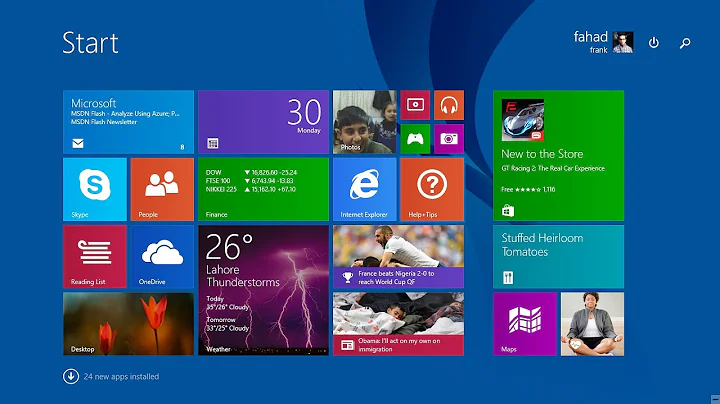
Task: Open the Mail tile showing Microsoft
Action: pyautogui.click(x=128, y=122)
